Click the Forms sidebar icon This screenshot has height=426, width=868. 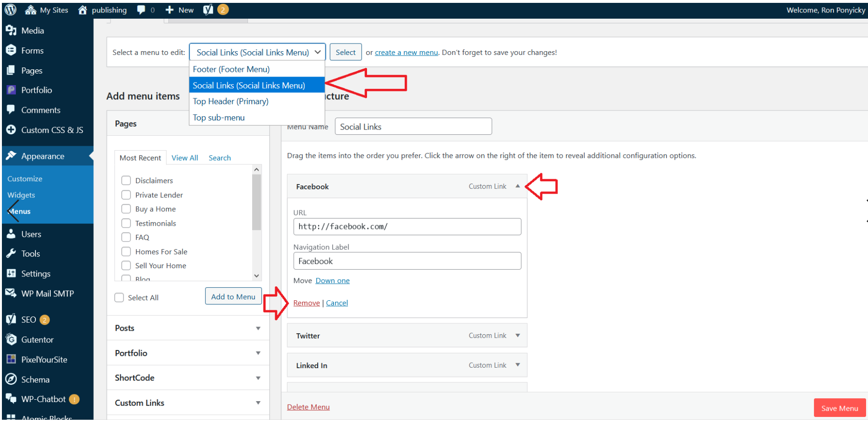(x=11, y=50)
